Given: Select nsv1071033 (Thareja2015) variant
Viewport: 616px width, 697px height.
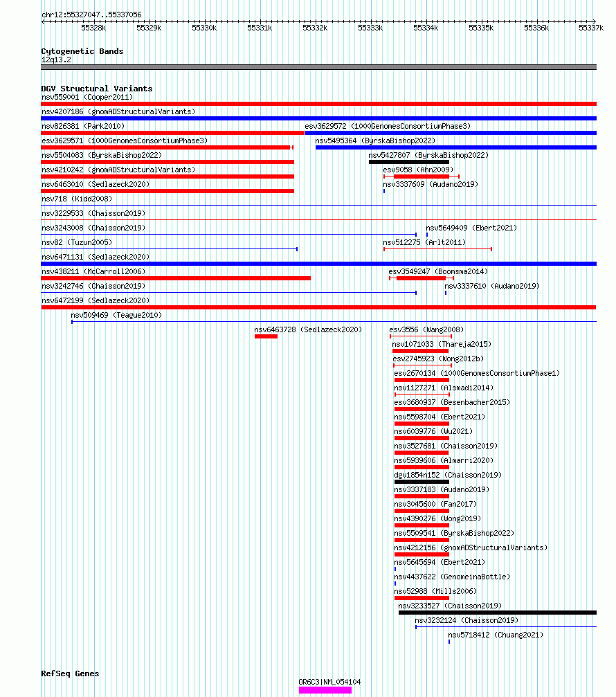Looking at the screenshot, I should [x=442, y=345].
